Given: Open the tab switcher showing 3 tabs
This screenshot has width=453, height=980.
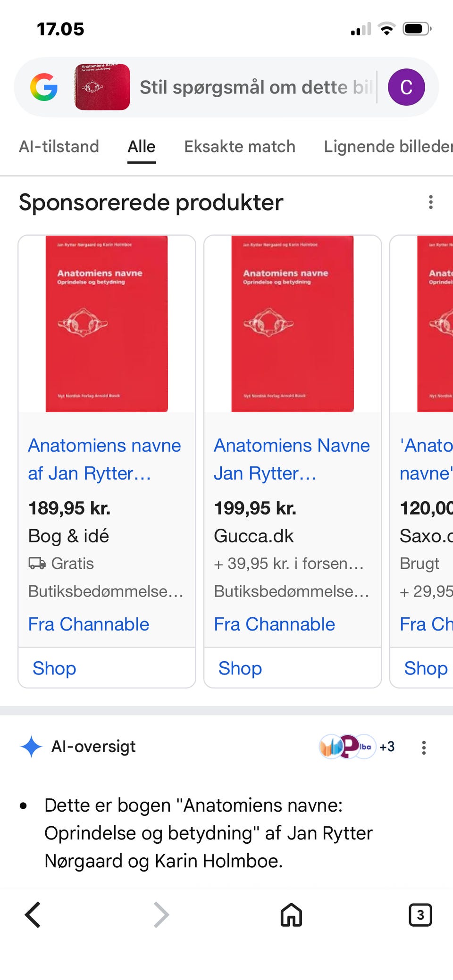Looking at the screenshot, I should tap(420, 915).
